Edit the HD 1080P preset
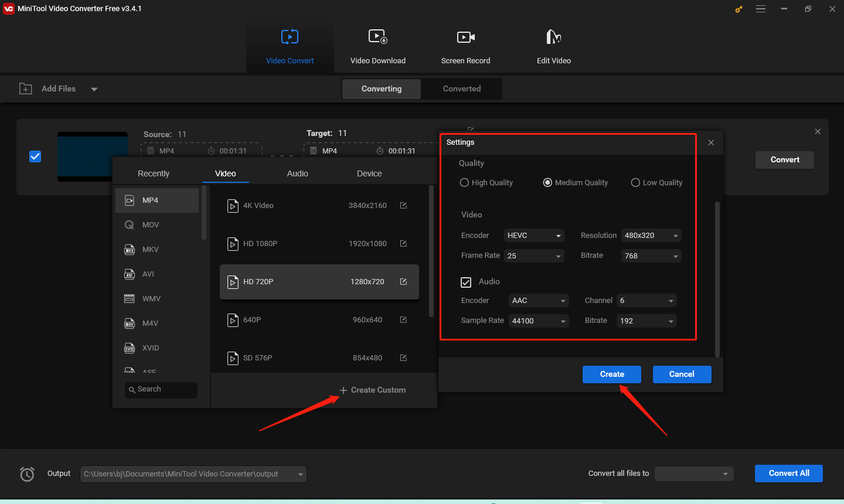The image size is (844, 504). click(403, 243)
